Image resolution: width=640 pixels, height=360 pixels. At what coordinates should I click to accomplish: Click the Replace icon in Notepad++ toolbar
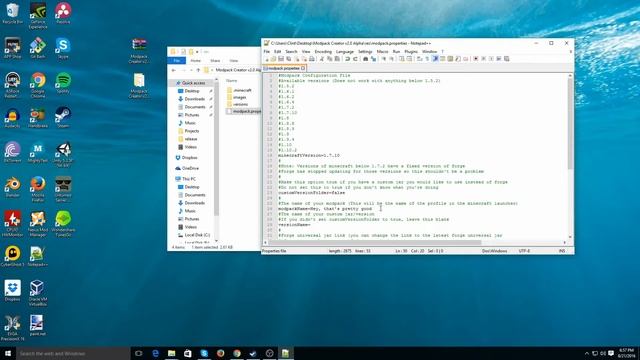tap(373, 59)
